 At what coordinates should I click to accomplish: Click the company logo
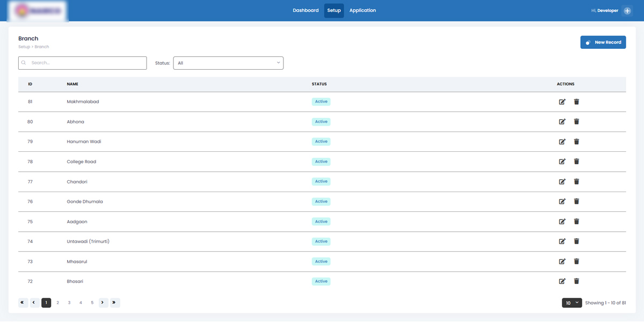coord(38,11)
